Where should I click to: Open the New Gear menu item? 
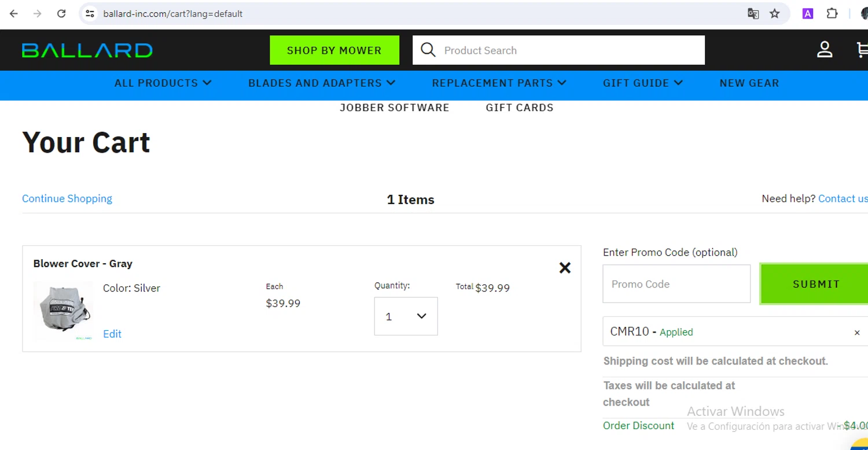point(749,83)
